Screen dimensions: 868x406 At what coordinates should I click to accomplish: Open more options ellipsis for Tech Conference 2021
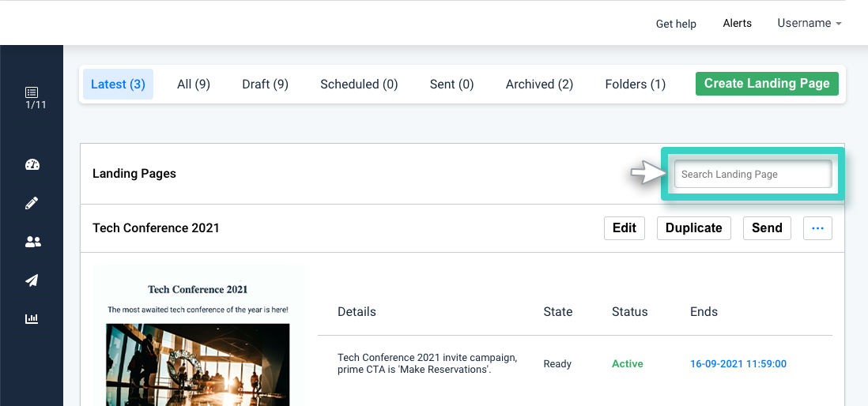point(817,228)
